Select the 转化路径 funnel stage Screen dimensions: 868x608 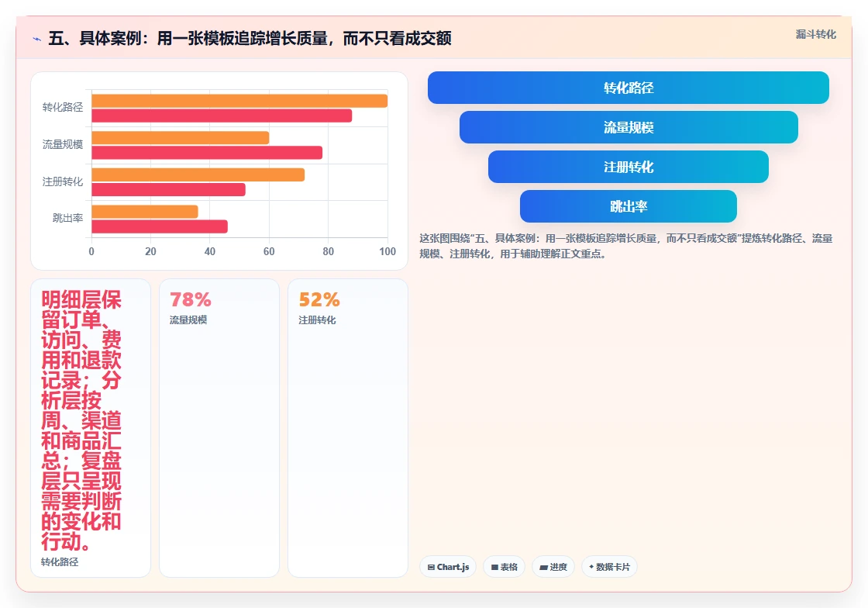click(629, 88)
